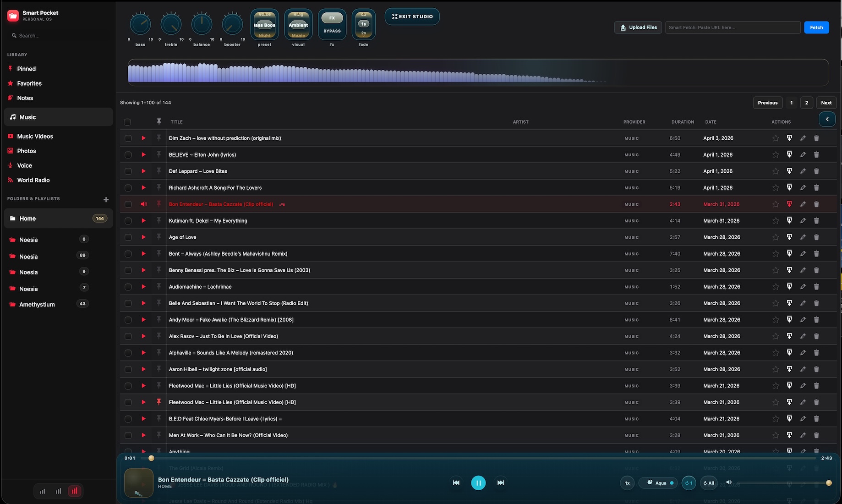Star the Alphaville – Sounds Like A Melody track

[776, 352]
